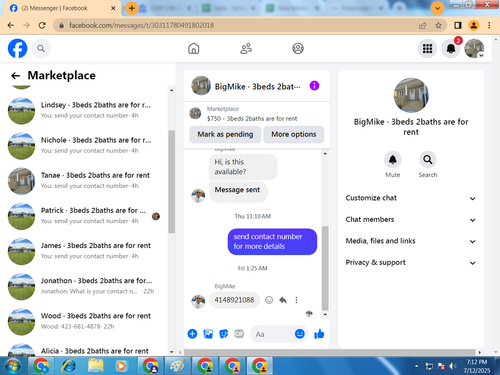Click the conversation list scrollbar

pyautogui.click(x=172, y=182)
